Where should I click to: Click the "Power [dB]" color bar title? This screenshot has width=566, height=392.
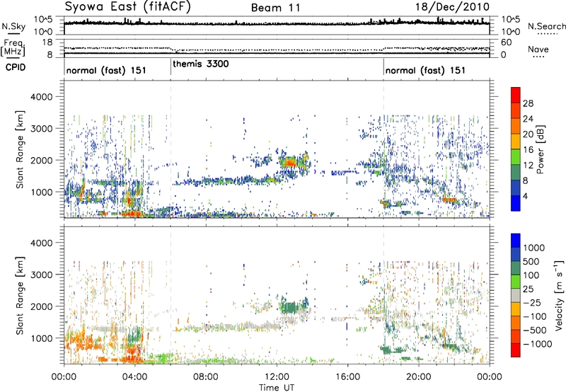click(540, 149)
